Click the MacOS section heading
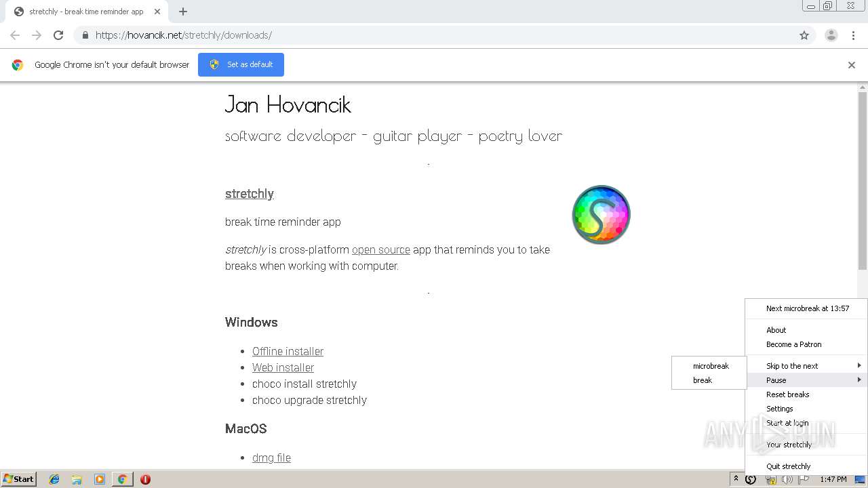Image resolution: width=868 pixels, height=488 pixels. [246, 428]
